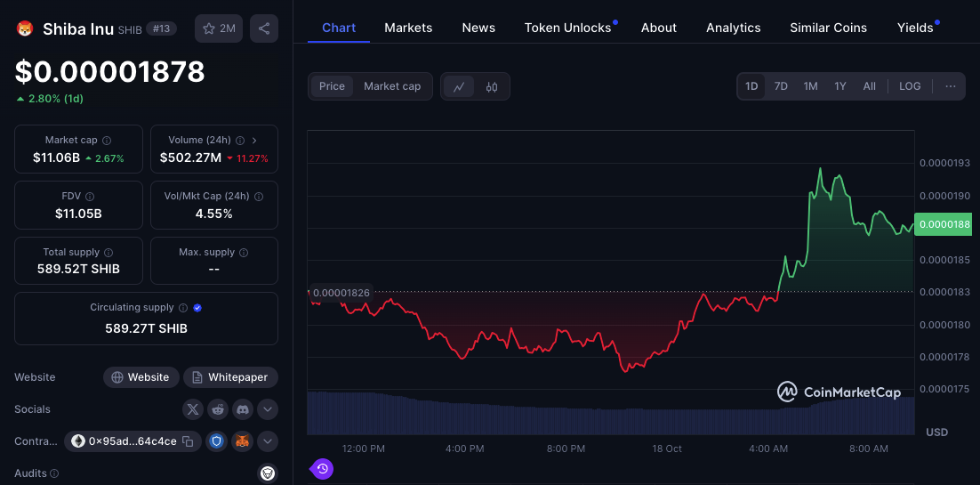The image size is (980, 485).
Task: Switch to the Token Unlocks tab
Action: point(567,28)
